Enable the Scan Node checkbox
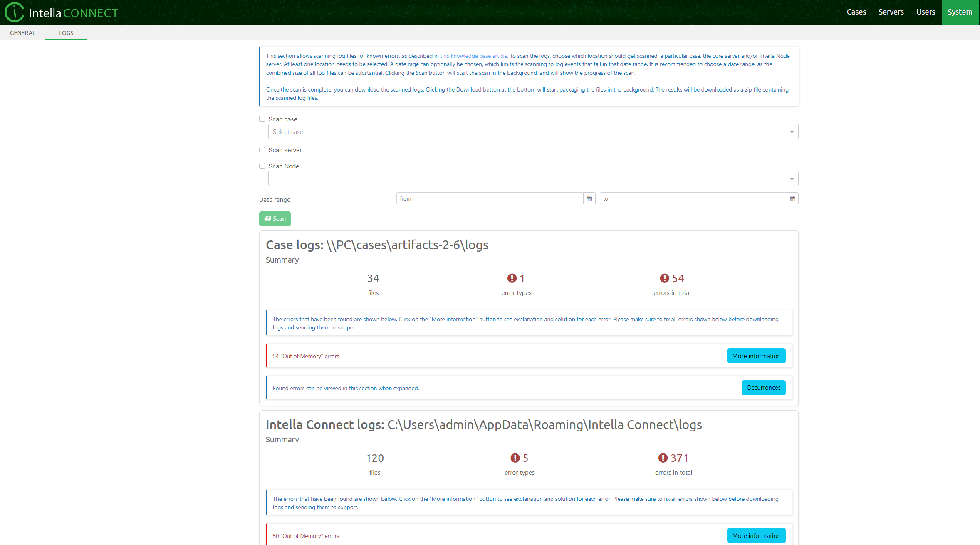Screen dimensions: 980x545 click(x=262, y=166)
